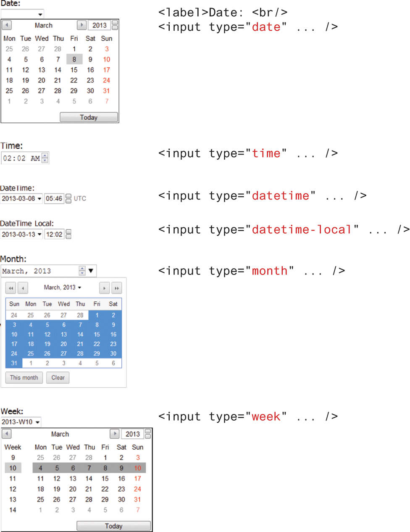Open the 2013-W10 week dropdown
Screen dimensions: 410x532
tap(38, 422)
